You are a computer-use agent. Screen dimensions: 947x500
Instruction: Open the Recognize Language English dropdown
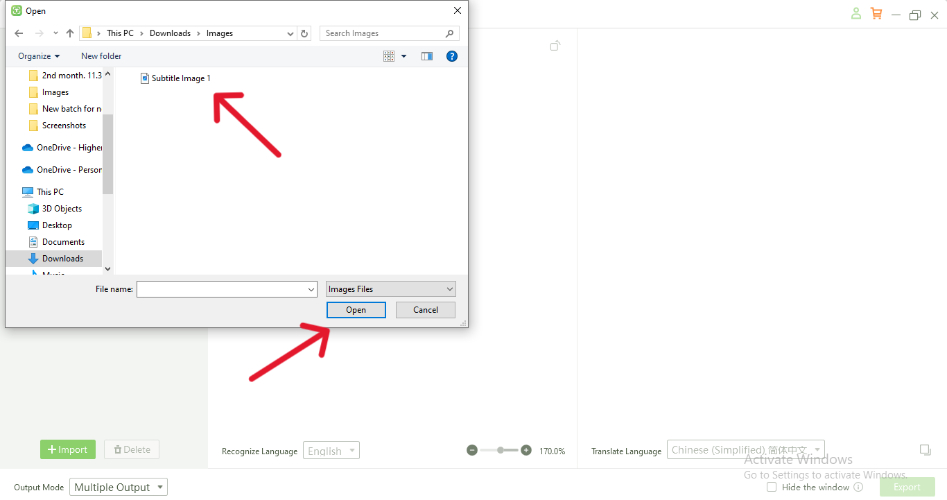click(x=331, y=451)
